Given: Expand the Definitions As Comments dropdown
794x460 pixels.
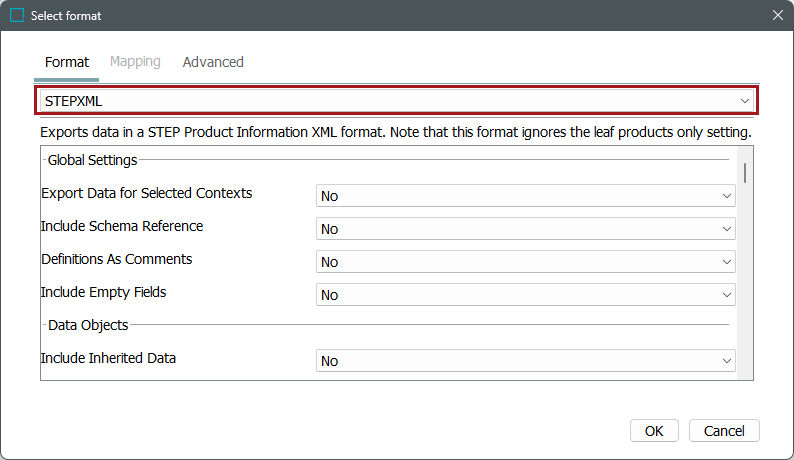Looking at the screenshot, I should coord(526,262).
